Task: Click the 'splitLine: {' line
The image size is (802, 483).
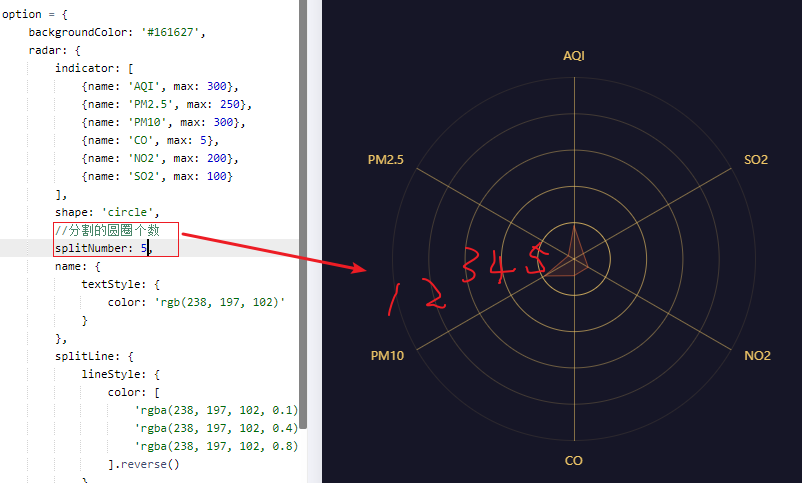Action: click(x=94, y=356)
